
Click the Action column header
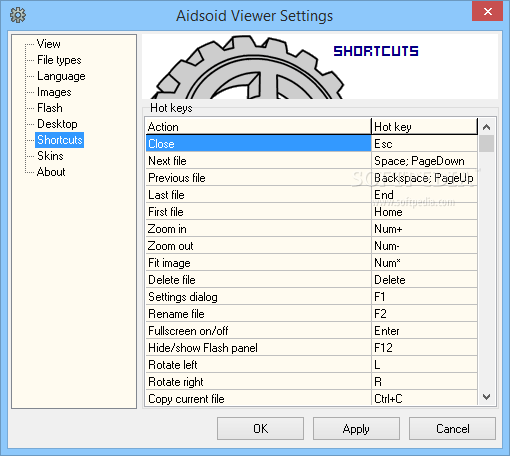click(x=258, y=127)
